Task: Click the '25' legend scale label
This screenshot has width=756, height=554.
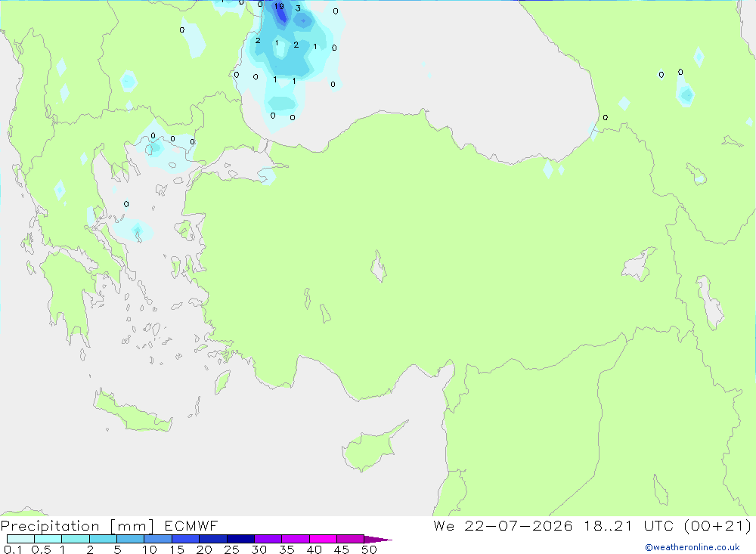Action: coord(231,549)
